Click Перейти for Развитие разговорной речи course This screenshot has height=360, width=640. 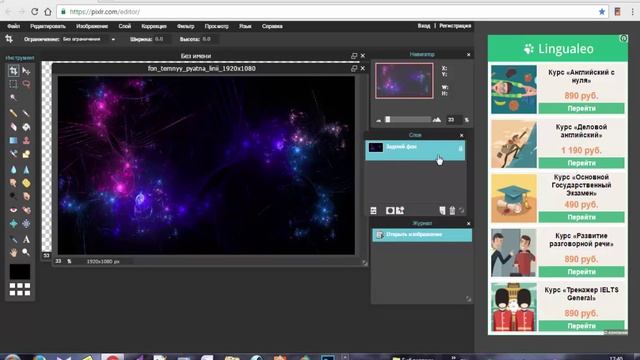[x=581, y=272]
